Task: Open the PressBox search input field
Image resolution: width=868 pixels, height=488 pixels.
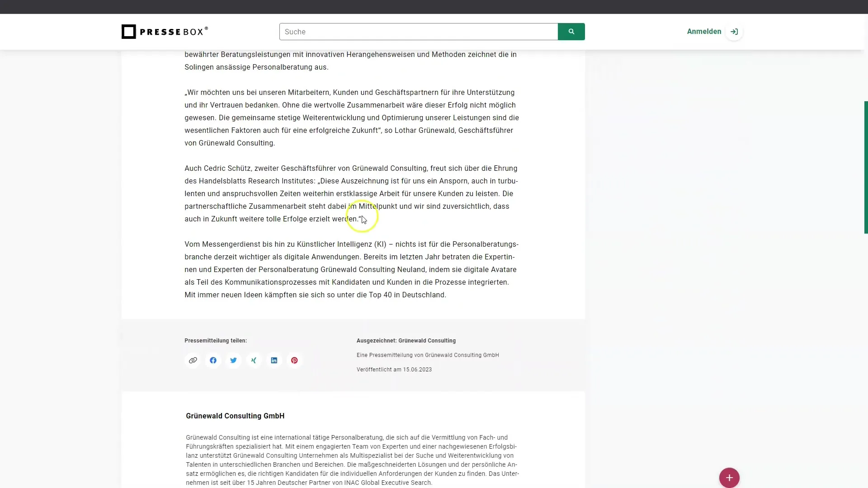Action: pos(420,32)
